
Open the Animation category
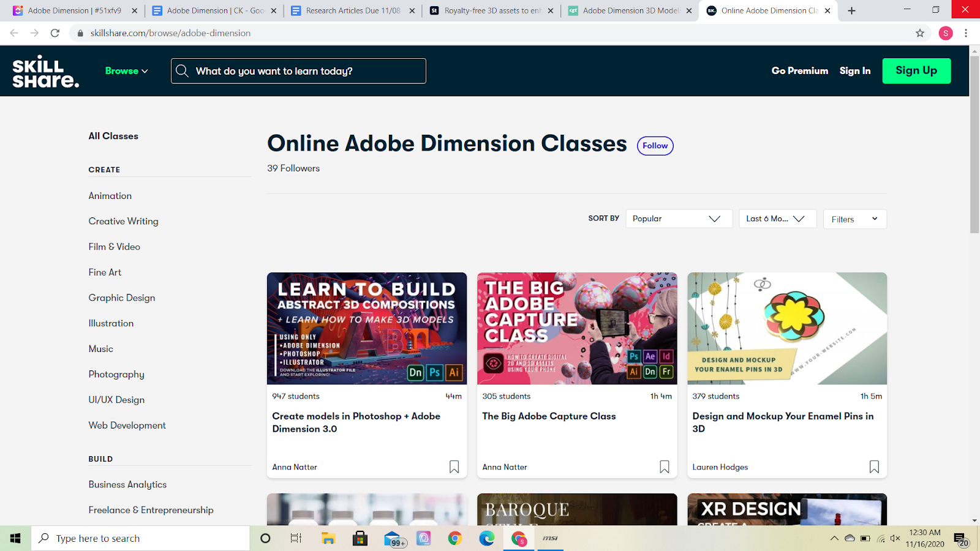(x=110, y=196)
